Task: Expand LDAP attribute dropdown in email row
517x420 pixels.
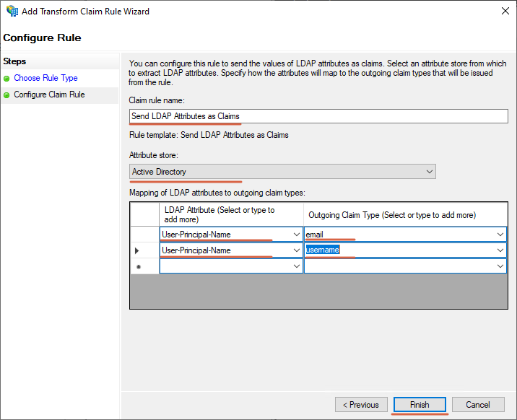Action: (297, 235)
